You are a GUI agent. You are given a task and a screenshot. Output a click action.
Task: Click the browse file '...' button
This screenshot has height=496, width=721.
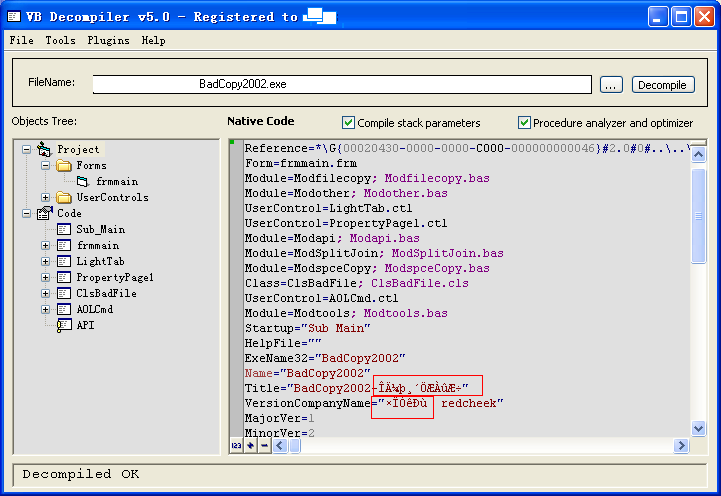coord(611,85)
